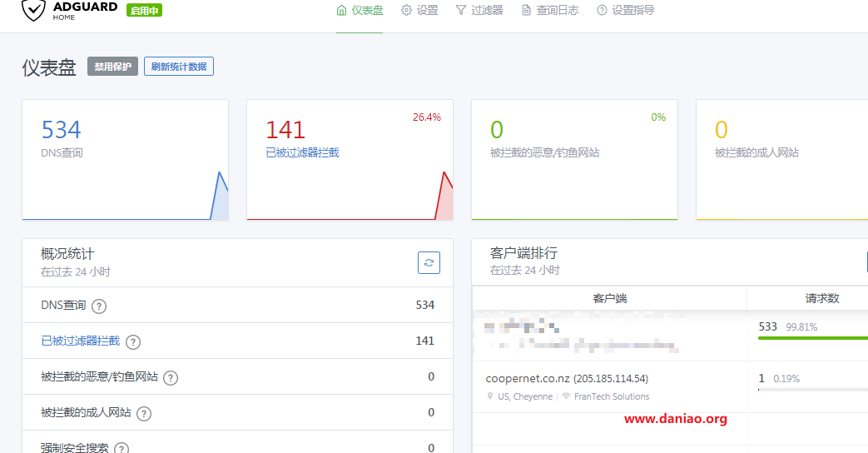Image resolution: width=868 pixels, height=453 pixels.
Task: Open the 设置指导 setup guide tab
Action: pyautogui.click(x=626, y=11)
